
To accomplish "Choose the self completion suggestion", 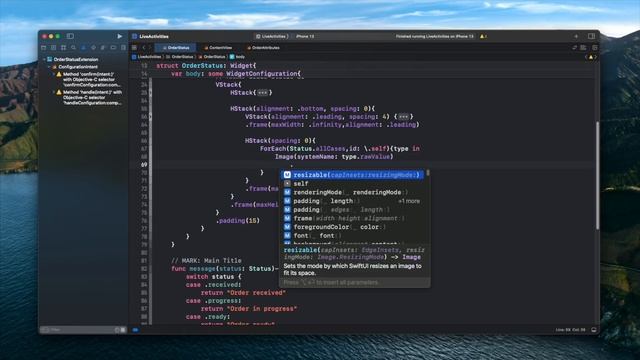I will coord(352,184).
